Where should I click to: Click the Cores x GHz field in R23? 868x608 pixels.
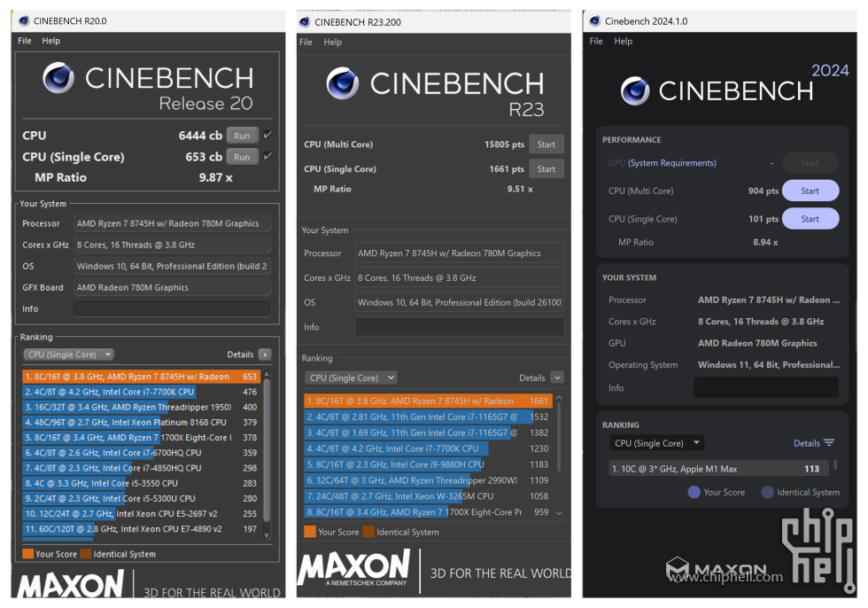(460, 277)
